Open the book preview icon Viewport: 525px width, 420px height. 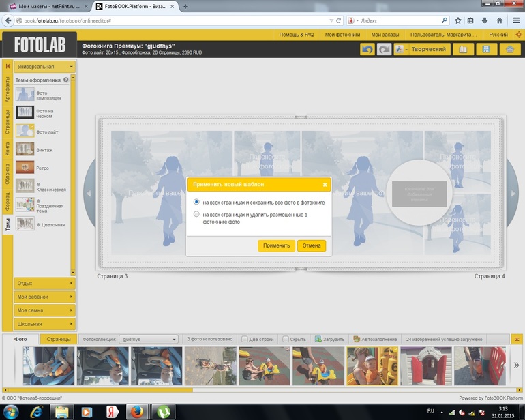[x=464, y=50]
